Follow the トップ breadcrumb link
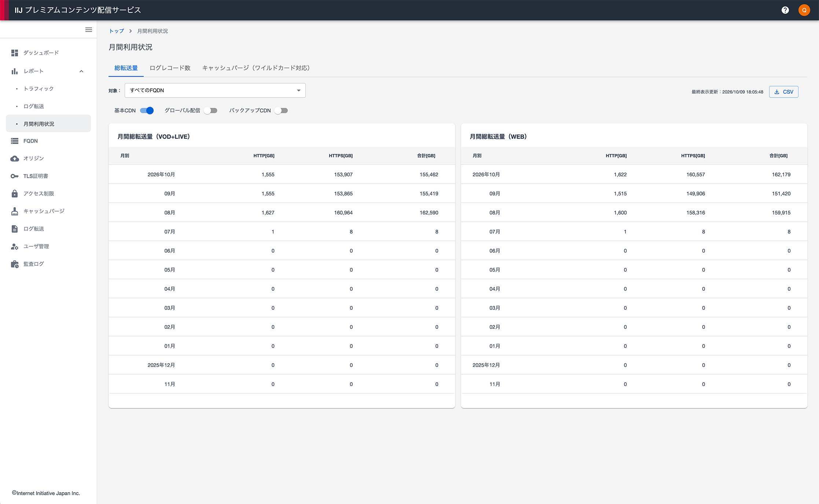The height and width of the screenshot is (504, 819). (117, 31)
